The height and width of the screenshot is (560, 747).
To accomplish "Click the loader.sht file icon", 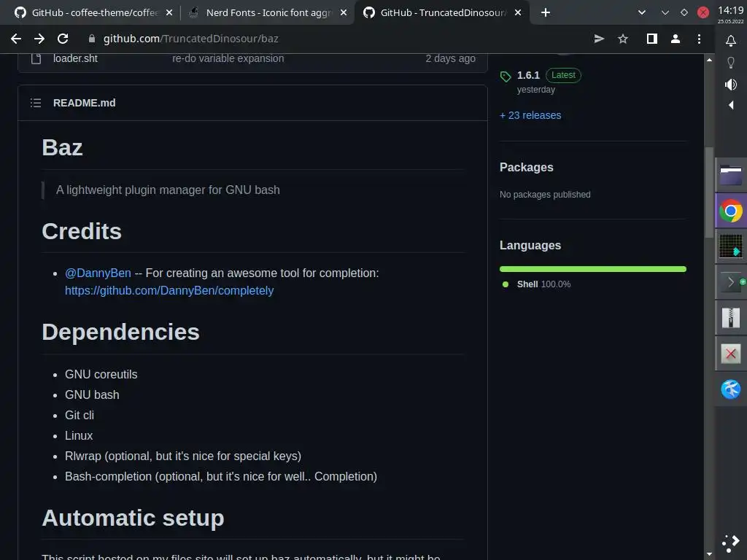I will [36, 58].
